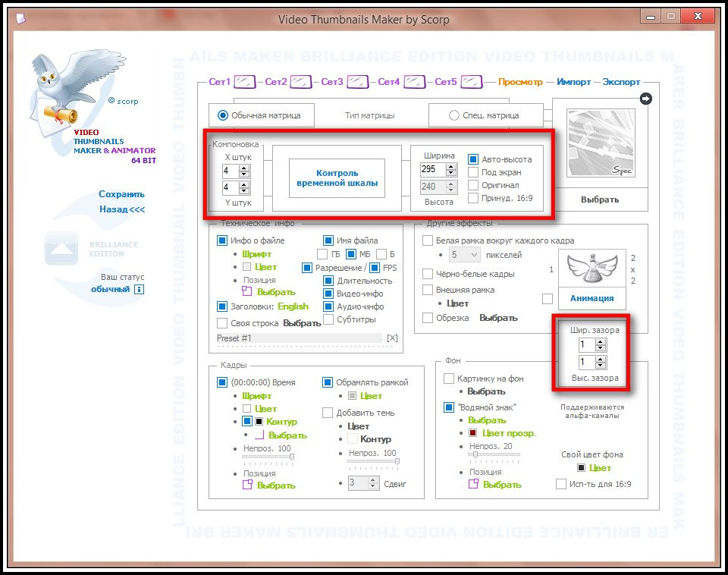Click the Сохранить link
The height and width of the screenshot is (575, 728).
click(121, 194)
